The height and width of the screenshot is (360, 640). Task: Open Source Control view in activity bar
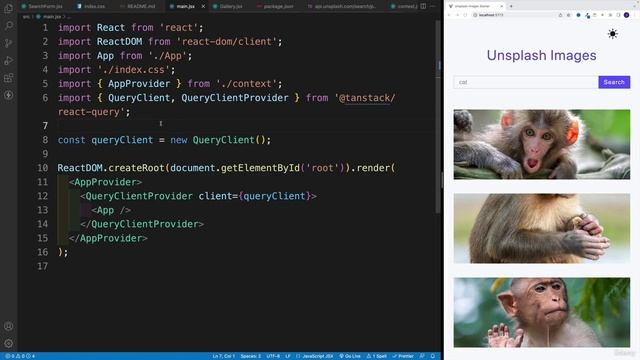click(x=8, y=43)
